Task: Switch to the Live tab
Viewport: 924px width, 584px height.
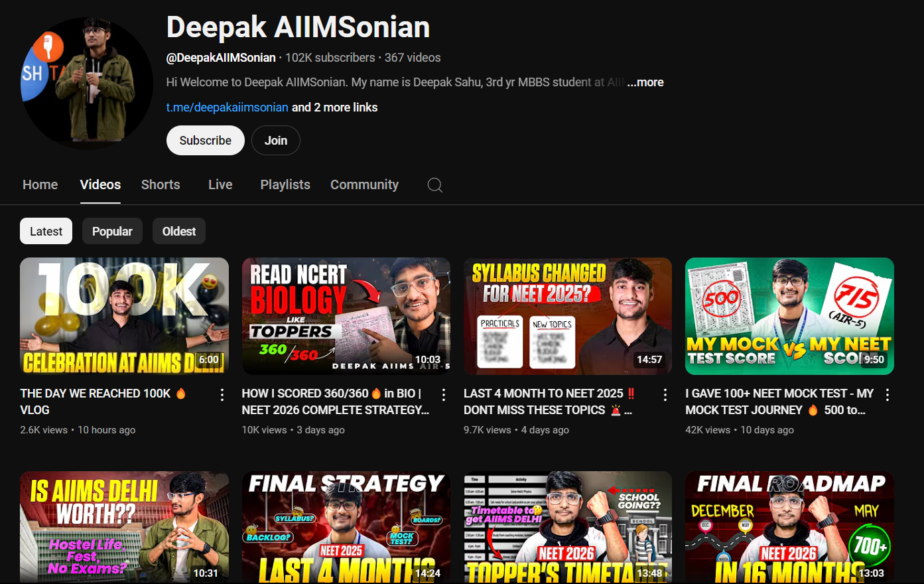Action: (220, 184)
